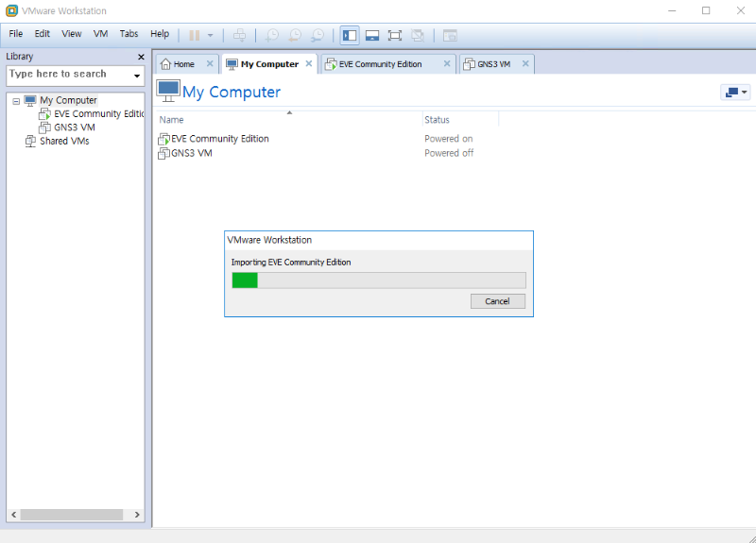This screenshot has width=756, height=543.
Task: Select Shared VMs in the library tree
Action: coord(64,141)
